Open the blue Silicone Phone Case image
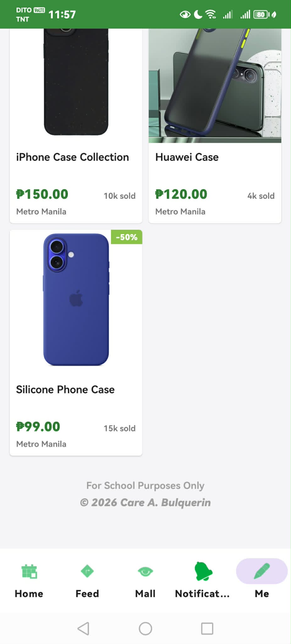The width and height of the screenshot is (291, 644). (76, 299)
